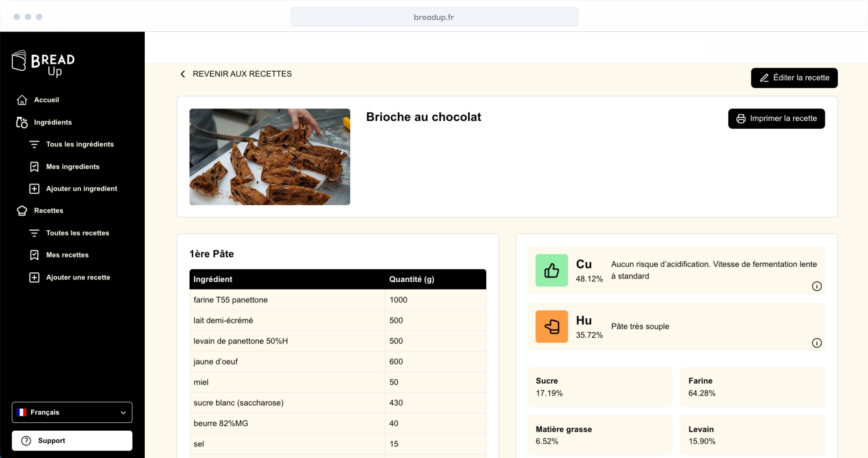Click quantity 15 for sel
868x458 pixels.
tap(394, 444)
